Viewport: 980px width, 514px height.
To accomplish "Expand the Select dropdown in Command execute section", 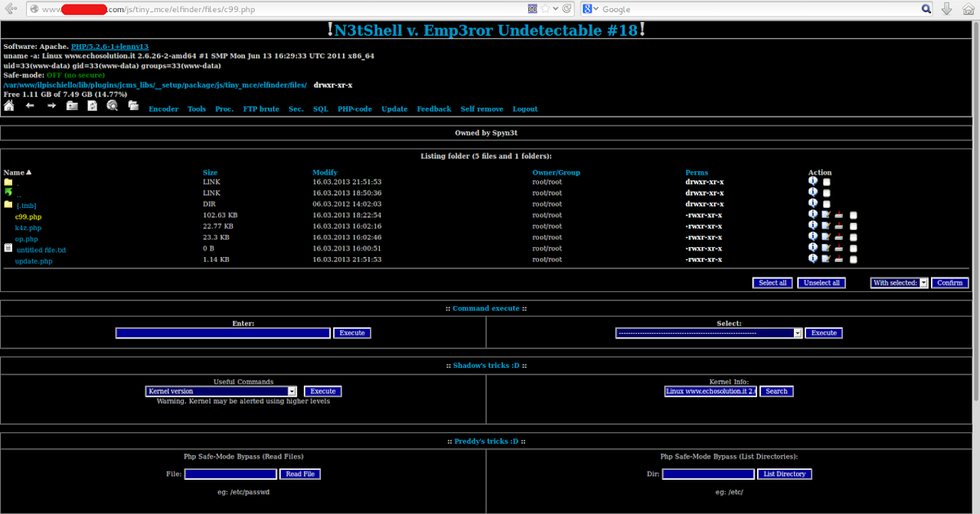I will pyautogui.click(x=707, y=332).
